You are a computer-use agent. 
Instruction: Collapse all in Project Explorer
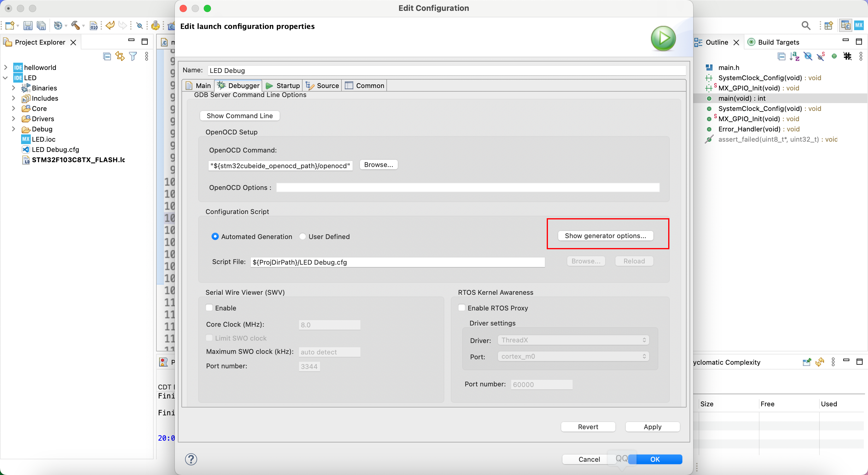(x=107, y=56)
